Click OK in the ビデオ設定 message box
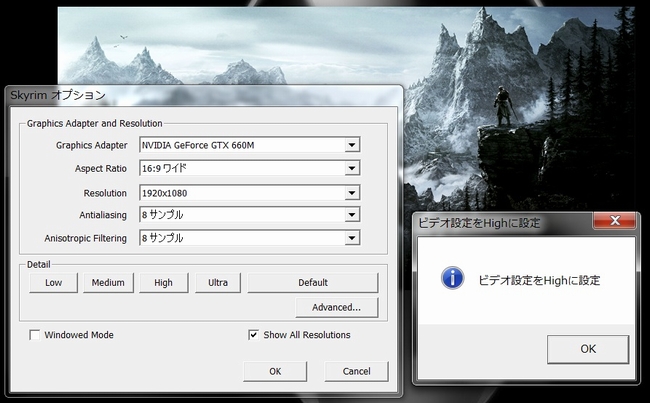 click(588, 349)
